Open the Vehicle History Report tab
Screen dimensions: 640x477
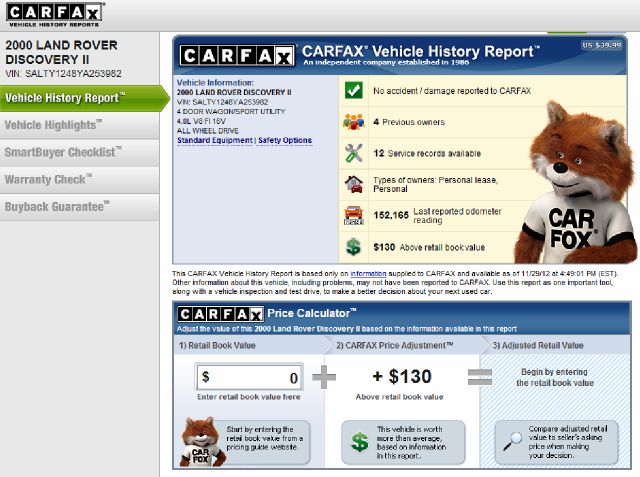point(65,98)
